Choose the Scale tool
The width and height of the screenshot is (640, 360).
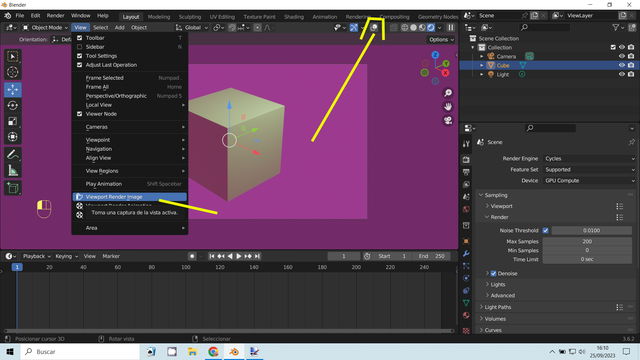coord(13,121)
